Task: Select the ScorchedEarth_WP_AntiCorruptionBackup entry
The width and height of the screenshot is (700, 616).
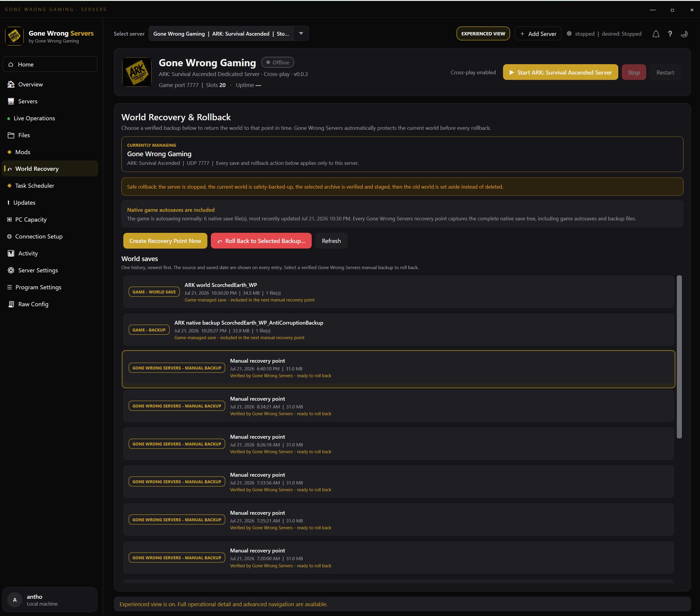Action: tap(398, 330)
